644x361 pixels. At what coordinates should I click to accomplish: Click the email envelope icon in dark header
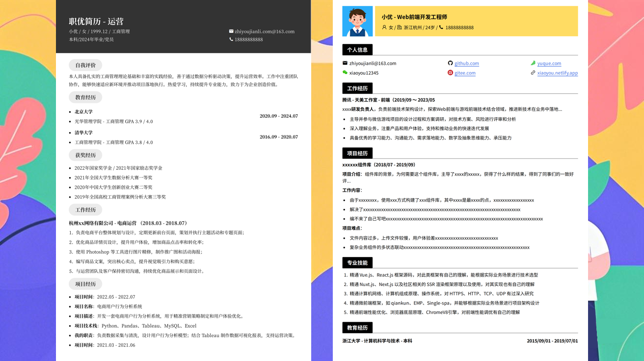click(x=231, y=31)
